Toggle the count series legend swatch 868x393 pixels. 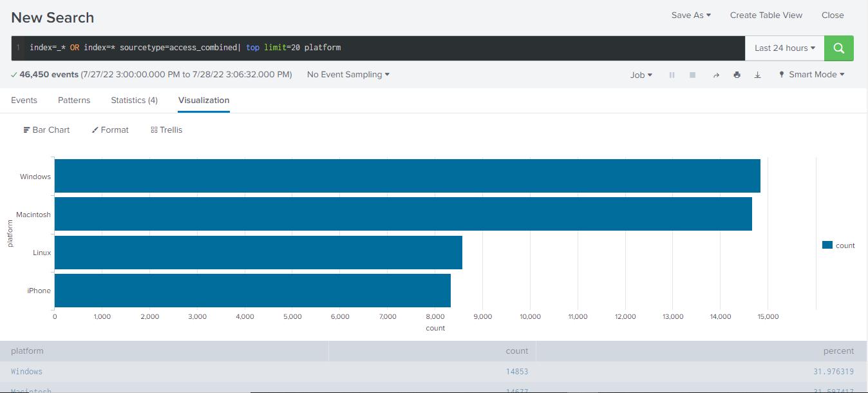click(827, 245)
